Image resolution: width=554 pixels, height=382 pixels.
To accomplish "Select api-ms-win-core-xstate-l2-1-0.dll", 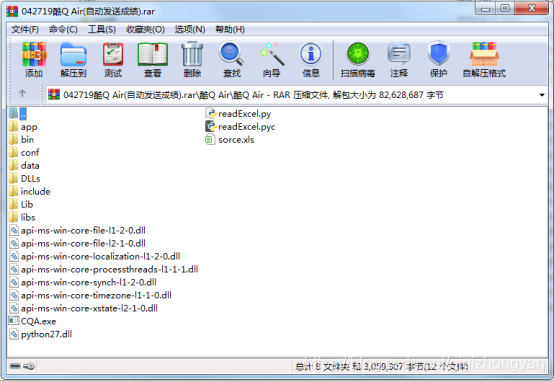I will click(83, 308).
